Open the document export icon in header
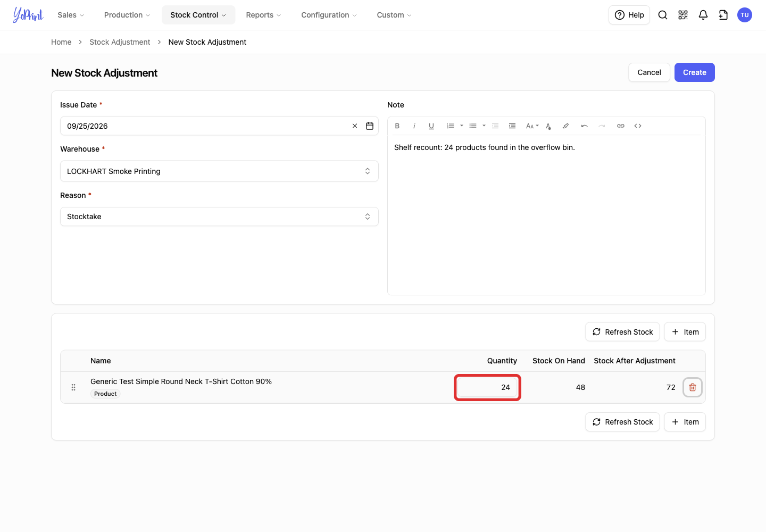This screenshot has height=532, width=766. [723, 15]
